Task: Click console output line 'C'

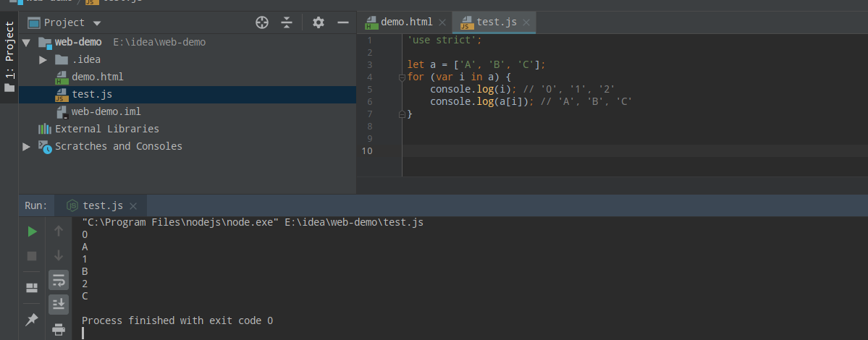Action: 85,297
